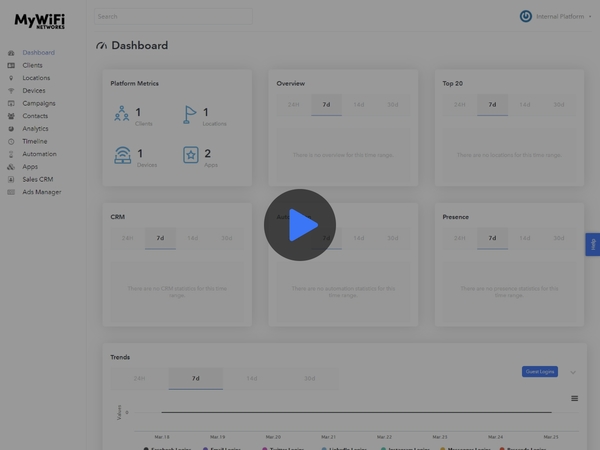Select 30d in Top 20 card
Screen dimensions: 600x450
[x=559, y=104]
